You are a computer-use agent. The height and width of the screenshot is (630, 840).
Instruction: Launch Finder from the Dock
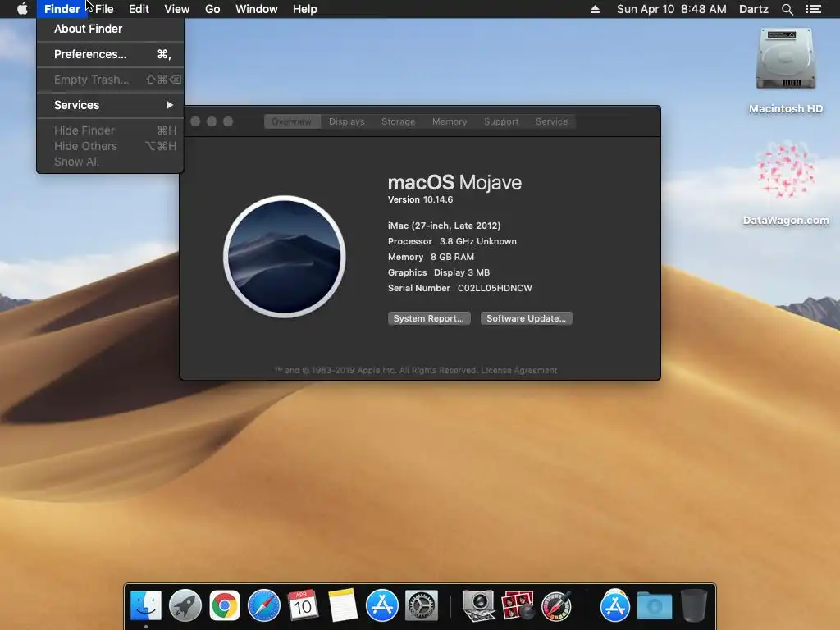coord(146,606)
